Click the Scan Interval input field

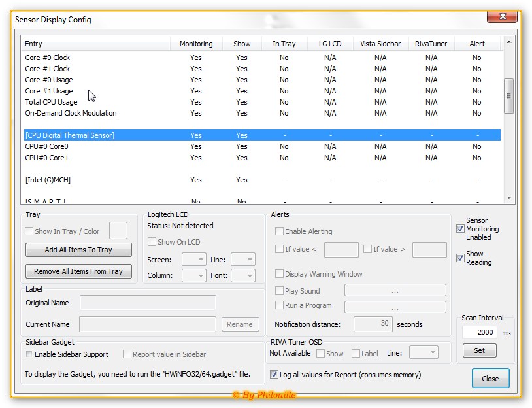(478, 332)
